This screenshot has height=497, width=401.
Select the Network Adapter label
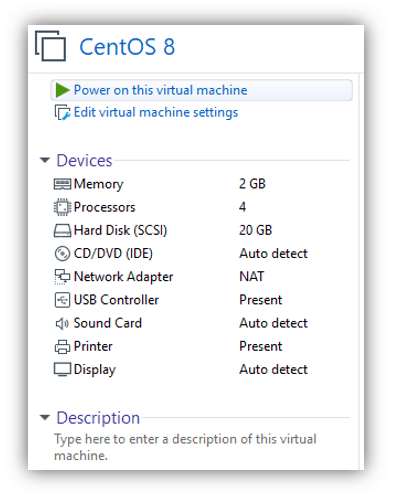coord(124,277)
